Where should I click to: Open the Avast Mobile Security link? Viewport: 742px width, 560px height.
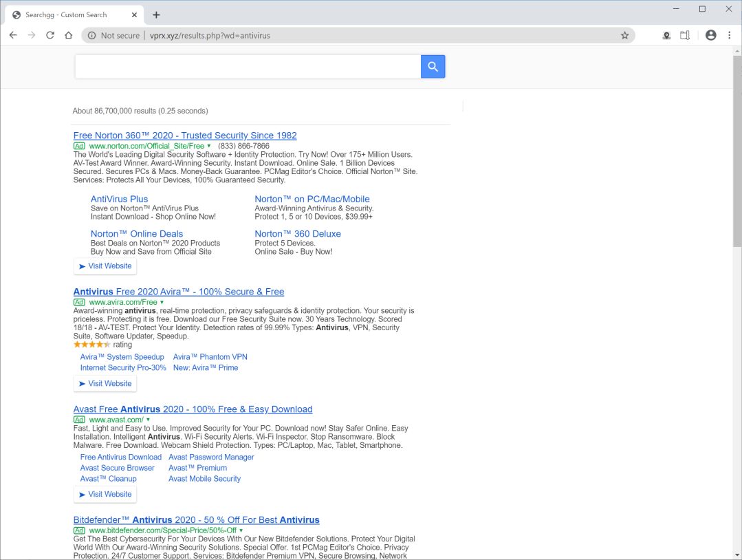pyautogui.click(x=204, y=479)
